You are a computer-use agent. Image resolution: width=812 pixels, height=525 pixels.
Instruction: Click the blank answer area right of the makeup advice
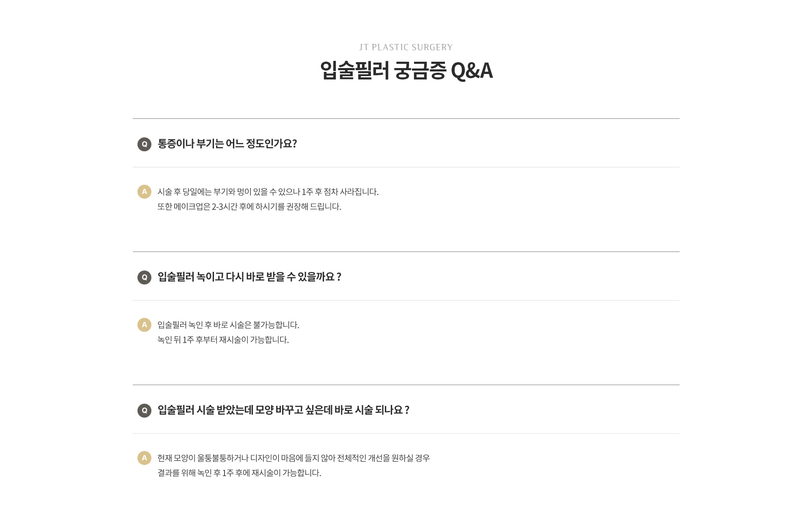507,207
